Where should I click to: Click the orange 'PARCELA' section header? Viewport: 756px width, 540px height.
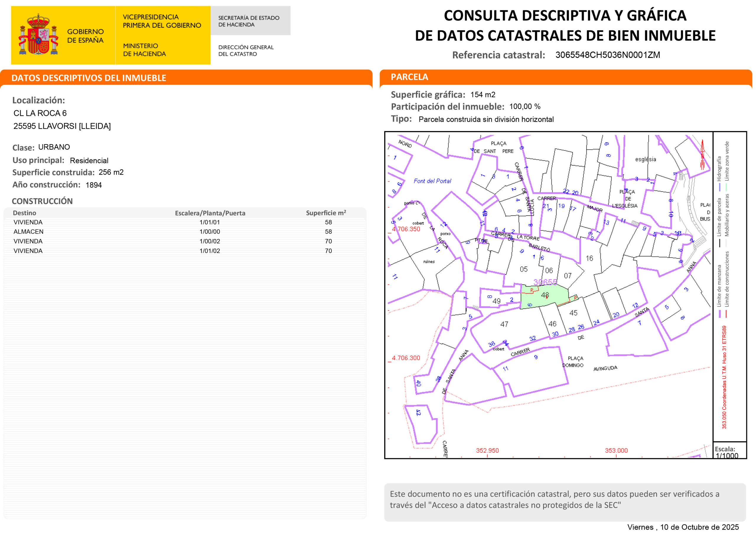tap(409, 77)
